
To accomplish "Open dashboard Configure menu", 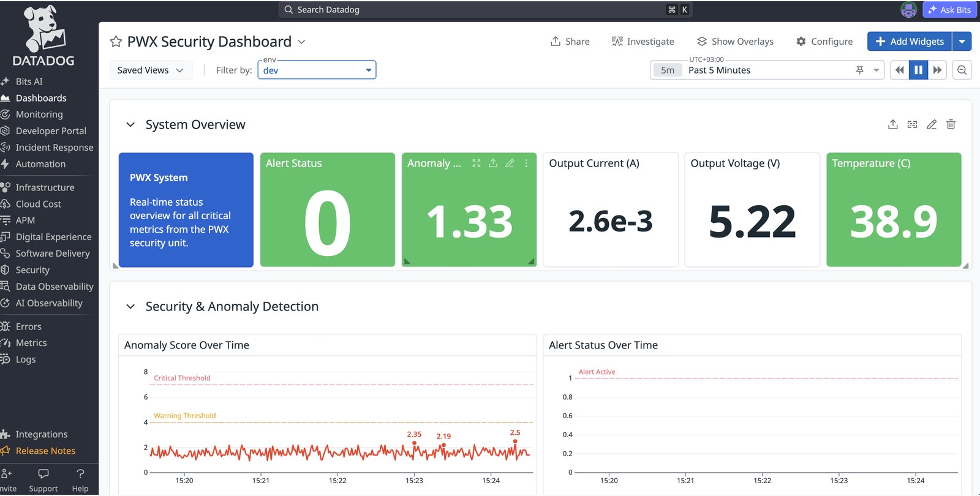I will [824, 42].
